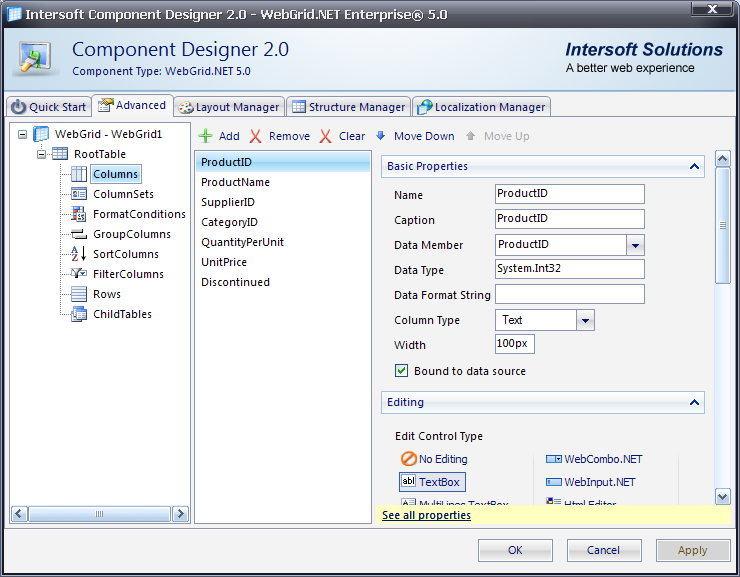Collapse the WebGrid1 tree node
This screenshot has width=740, height=577.
pos(22,134)
